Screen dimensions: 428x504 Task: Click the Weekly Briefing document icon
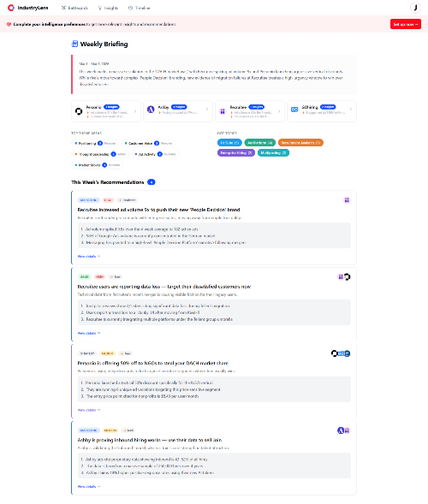pyautogui.click(x=74, y=44)
